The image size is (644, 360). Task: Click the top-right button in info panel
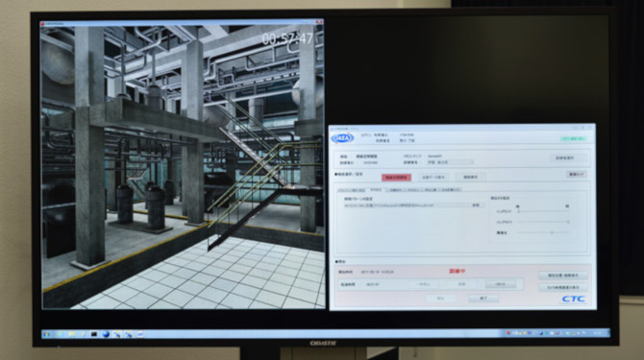pos(567,157)
